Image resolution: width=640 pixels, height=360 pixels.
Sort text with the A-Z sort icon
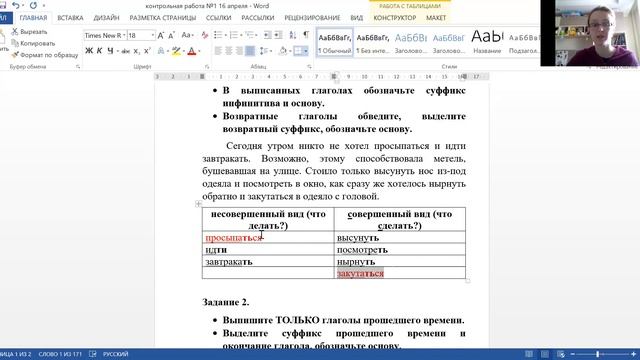point(293,36)
